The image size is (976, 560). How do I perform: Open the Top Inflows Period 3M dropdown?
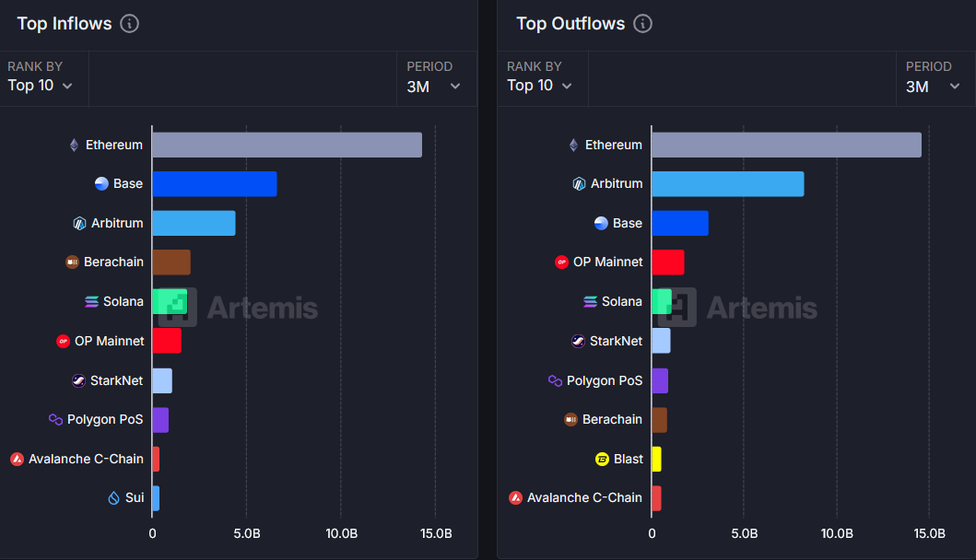coord(433,87)
